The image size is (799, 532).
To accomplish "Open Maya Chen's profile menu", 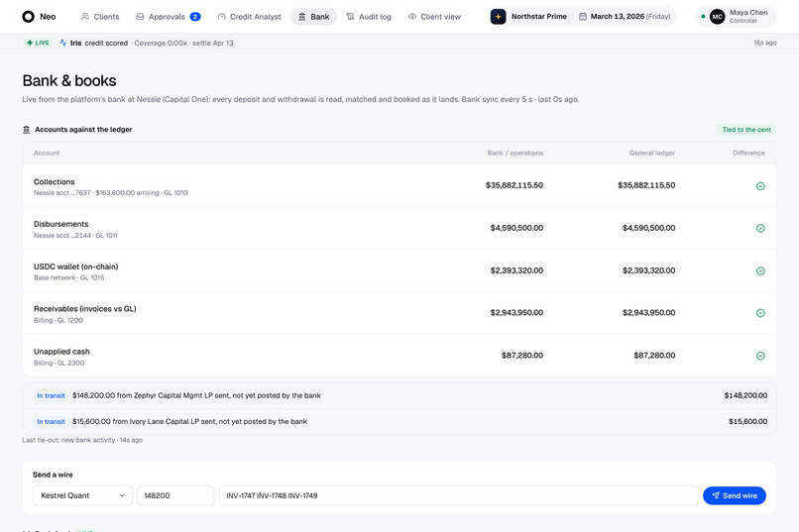I will pyautogui.click(x=736, y=16).
